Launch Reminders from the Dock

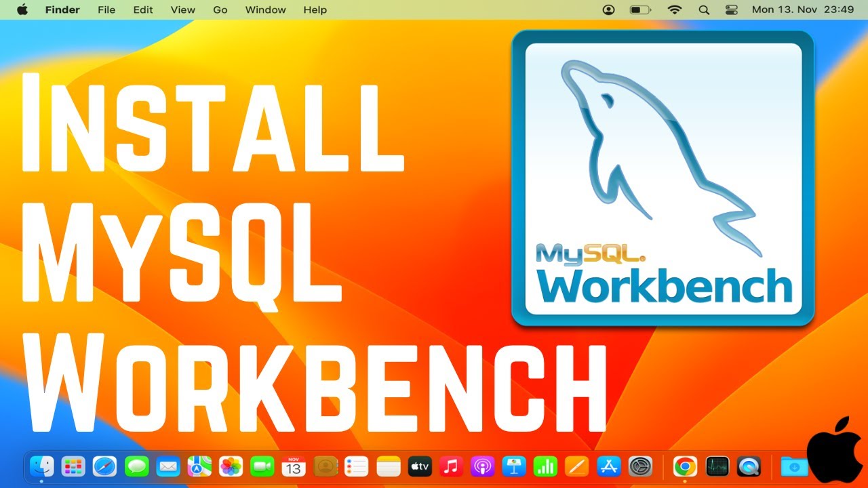coord(357,466)
